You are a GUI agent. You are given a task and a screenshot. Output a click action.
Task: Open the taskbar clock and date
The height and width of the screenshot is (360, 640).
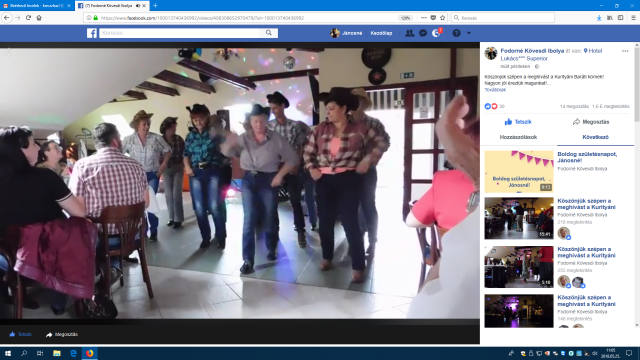[x=611, y=353]
